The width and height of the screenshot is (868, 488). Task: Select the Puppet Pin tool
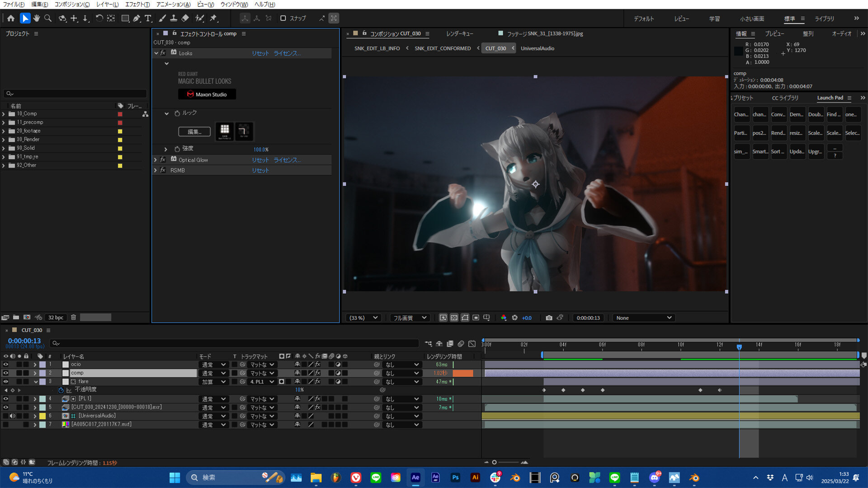[214, 19]
